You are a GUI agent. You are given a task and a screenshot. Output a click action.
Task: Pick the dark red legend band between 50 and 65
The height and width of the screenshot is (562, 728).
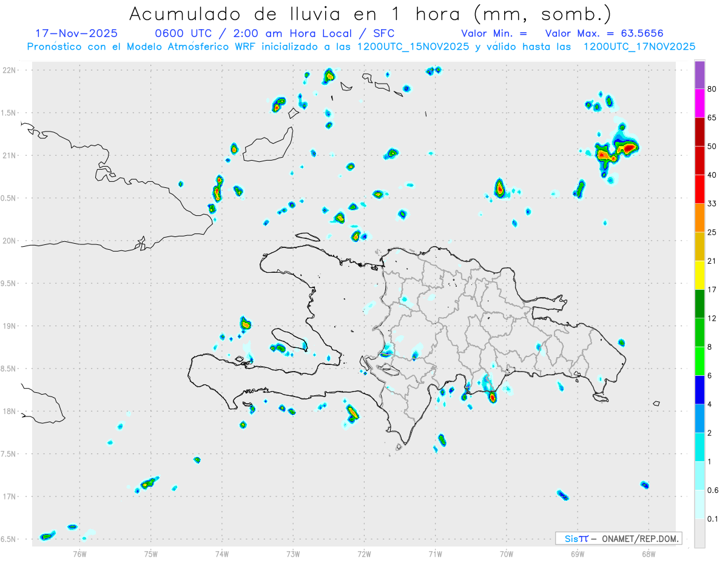coord(699,132)
